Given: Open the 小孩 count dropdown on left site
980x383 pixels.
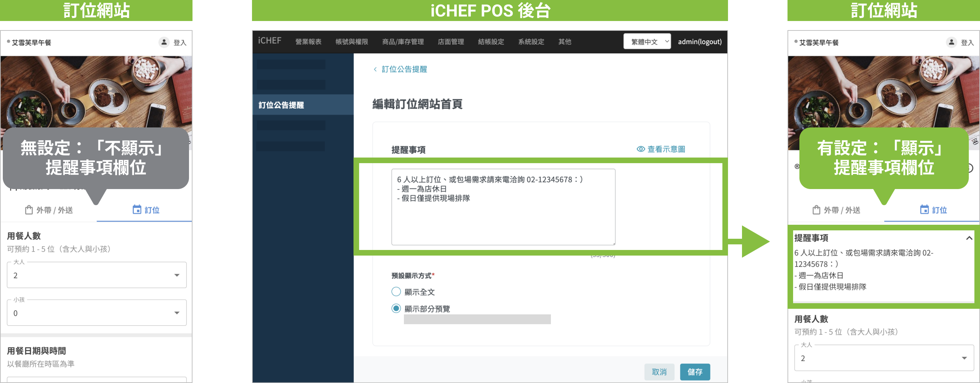Looking at the screenshot, I should coord(97,313).
